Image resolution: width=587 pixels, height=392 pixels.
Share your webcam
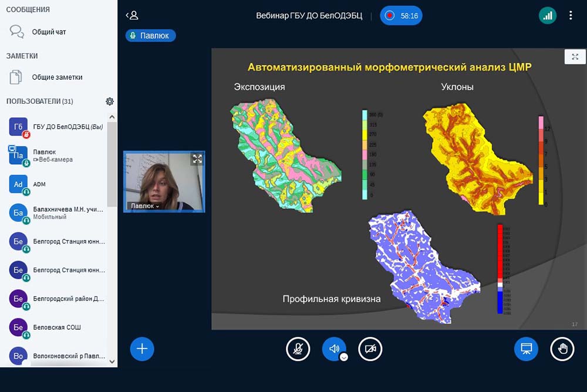click(370, 349)
